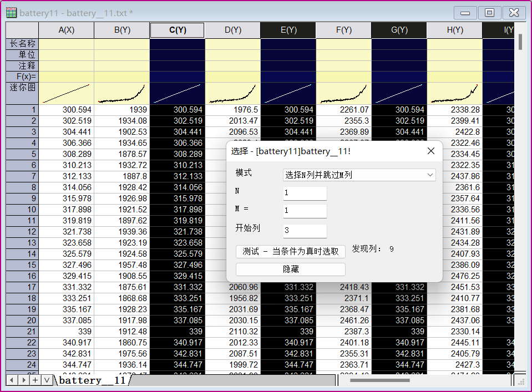Maximize the battery11 workbook window
This screenshot has height=392, width=532.
(x=489, y=13)
